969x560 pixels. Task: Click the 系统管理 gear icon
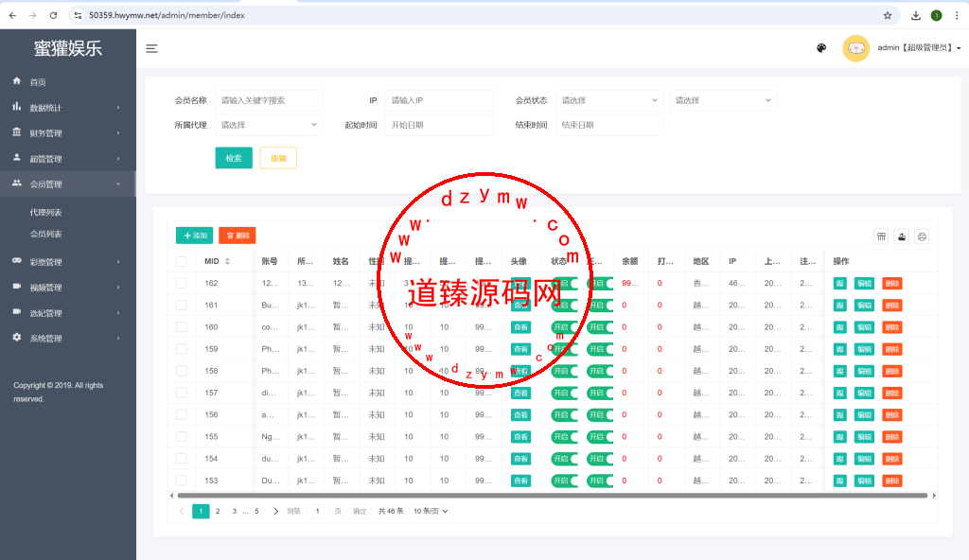pos(17,338)
